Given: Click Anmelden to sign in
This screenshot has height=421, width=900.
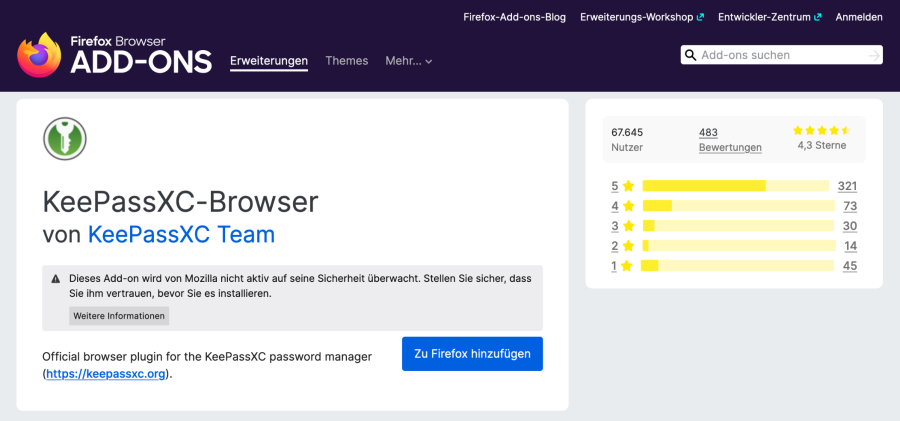Looking at the screenshot, I should [859, 17].
